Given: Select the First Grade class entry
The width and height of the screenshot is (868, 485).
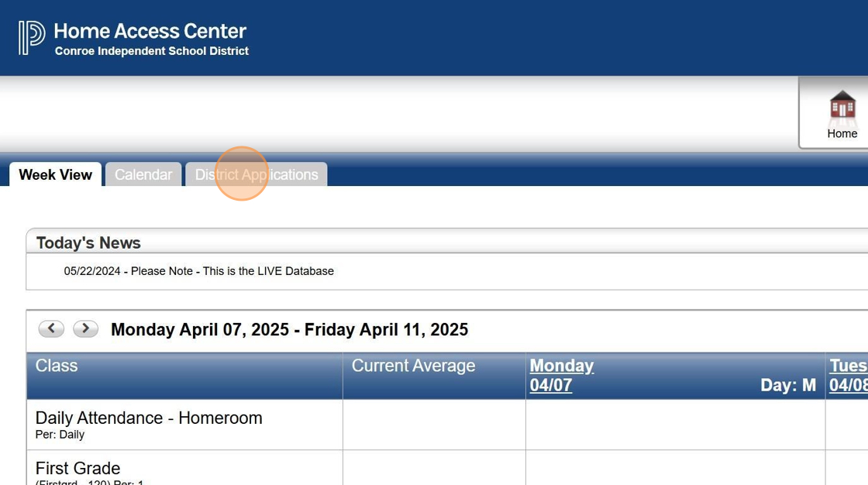Looking at the screenshot, I should click(x=77, y=468).
